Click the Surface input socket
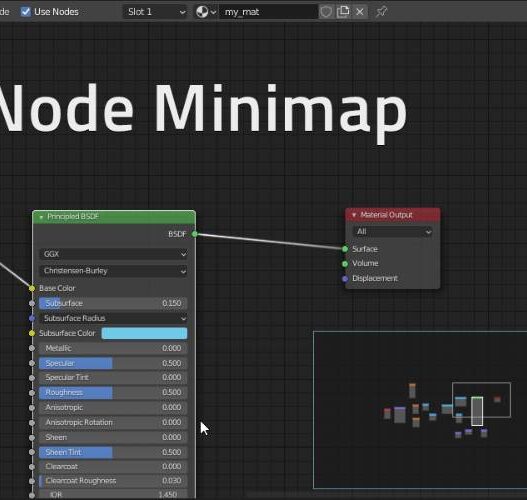Image resolution: width=527 pixels, height=500 pixels. coord(345,249)
